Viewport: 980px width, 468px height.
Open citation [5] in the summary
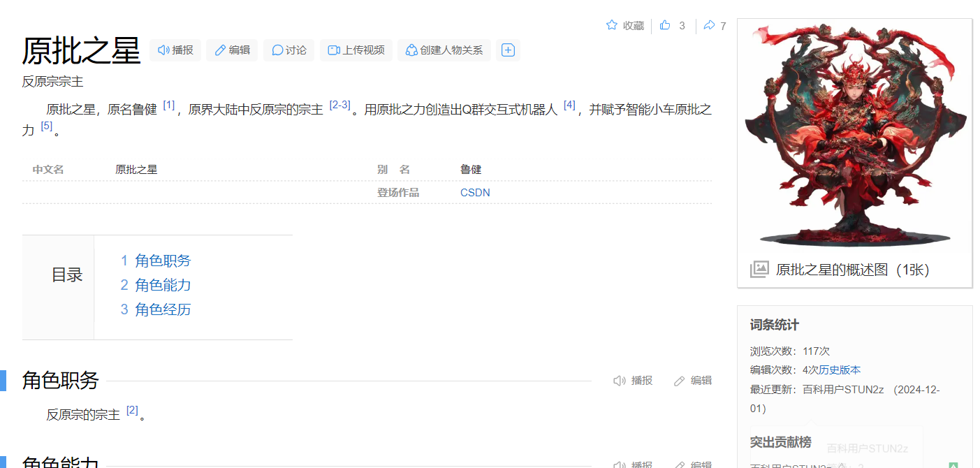pyautogui.click(x=47, y=126)
